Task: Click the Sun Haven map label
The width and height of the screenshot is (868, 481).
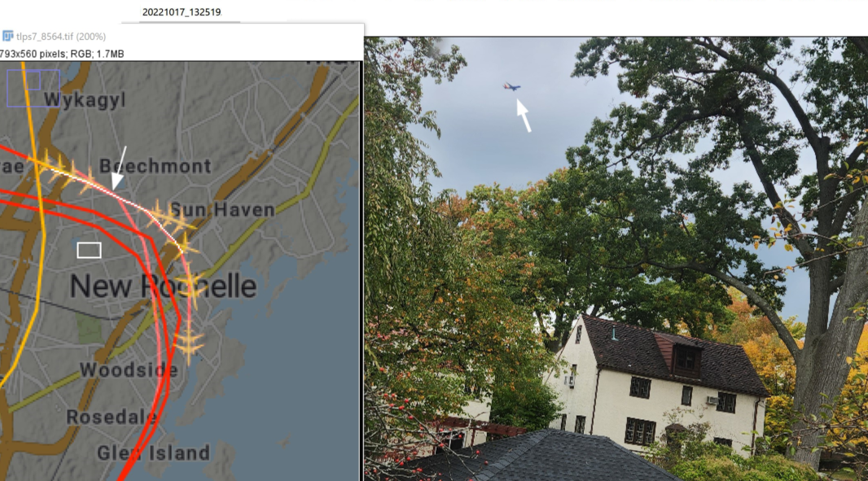Action: point(222,210)
